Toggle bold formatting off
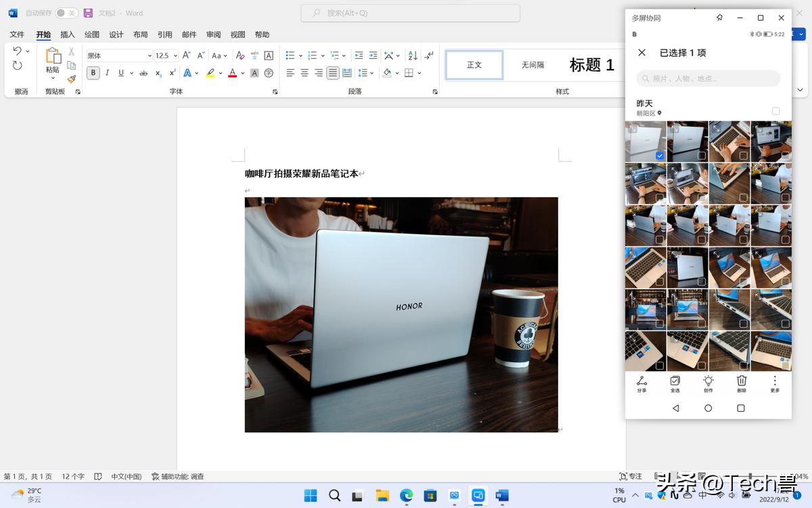Viewport: 812px width, 508px height. 92,73
